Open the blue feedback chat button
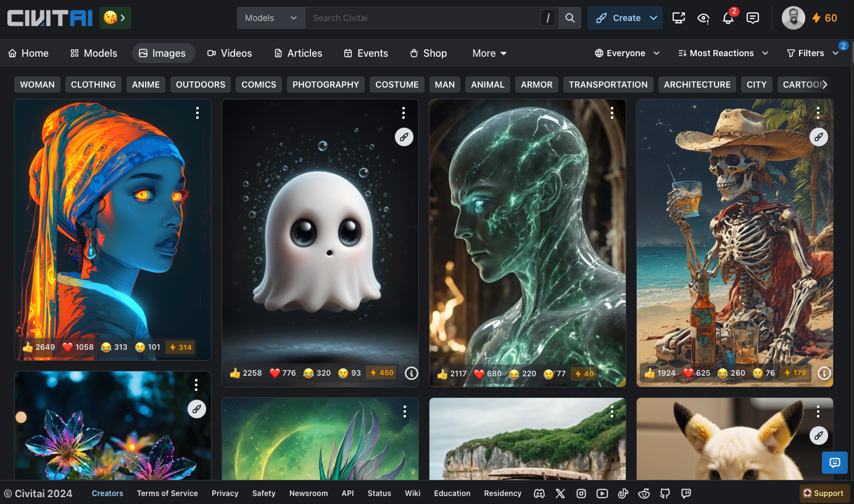Image resolution: width=854 pixels, height=504 pixels. [835, 463]
